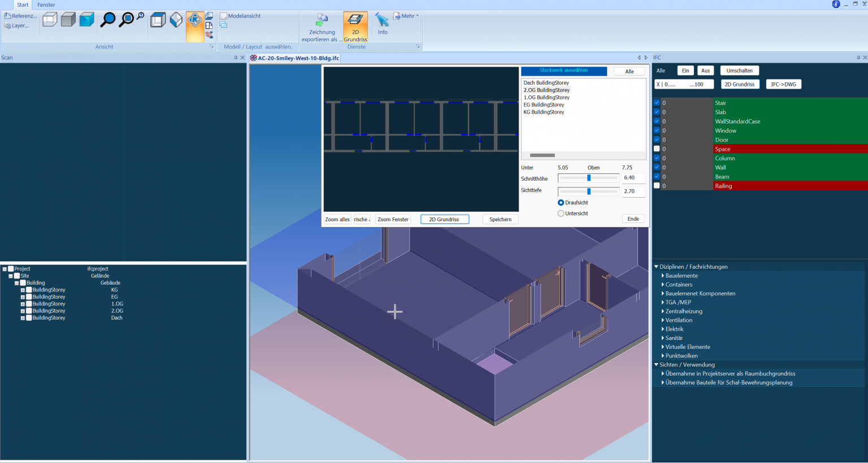The image size is (868, 463).
Task: Click the 2D Grundriss ribbon icon
Action: click(x=355, y=27)
